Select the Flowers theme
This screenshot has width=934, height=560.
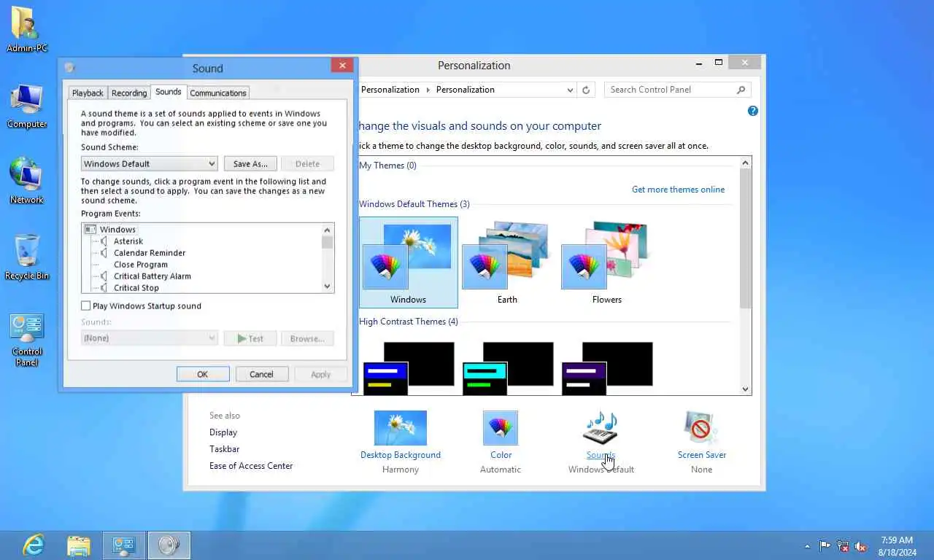pyautogui.click(x=607, y=262)
